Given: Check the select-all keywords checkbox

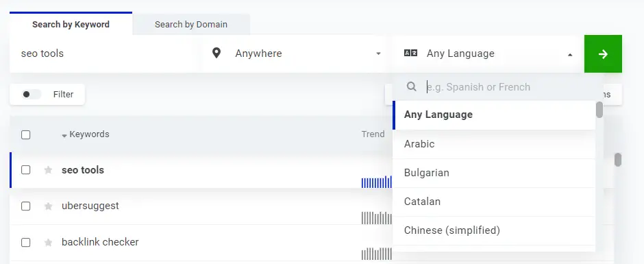Looking at the screenshot, I should pyautogui.click(x=26, y=134).
